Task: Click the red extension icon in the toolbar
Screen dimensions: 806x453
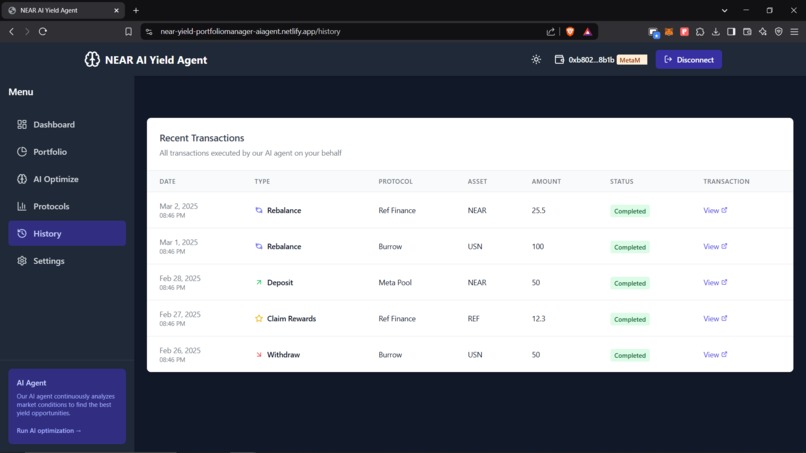Action: [684, 31]
